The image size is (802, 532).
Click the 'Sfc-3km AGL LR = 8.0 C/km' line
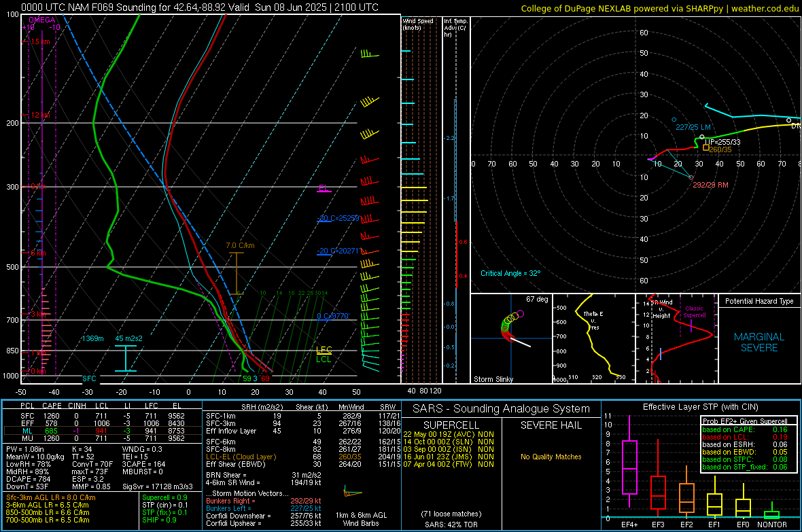pos(51,498)
